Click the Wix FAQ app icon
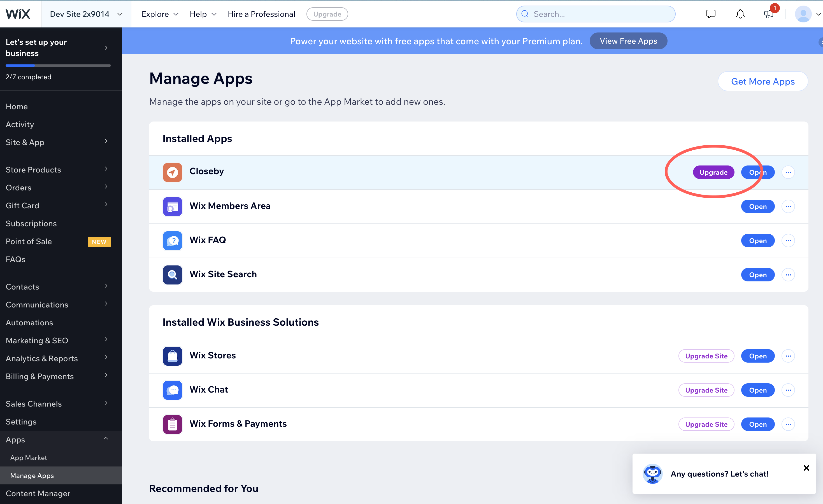Image resolution: width=823 pixels, height=504 pixels. coord(172,241)
